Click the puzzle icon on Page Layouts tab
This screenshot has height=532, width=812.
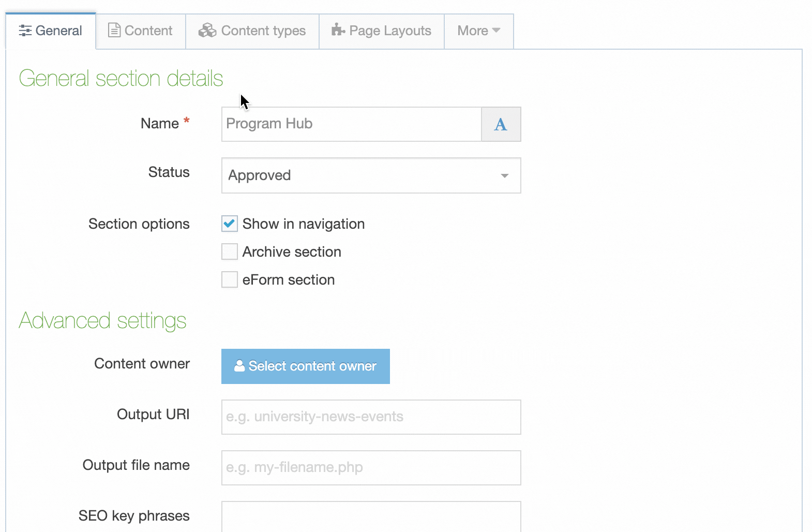[x=338, y=30]
